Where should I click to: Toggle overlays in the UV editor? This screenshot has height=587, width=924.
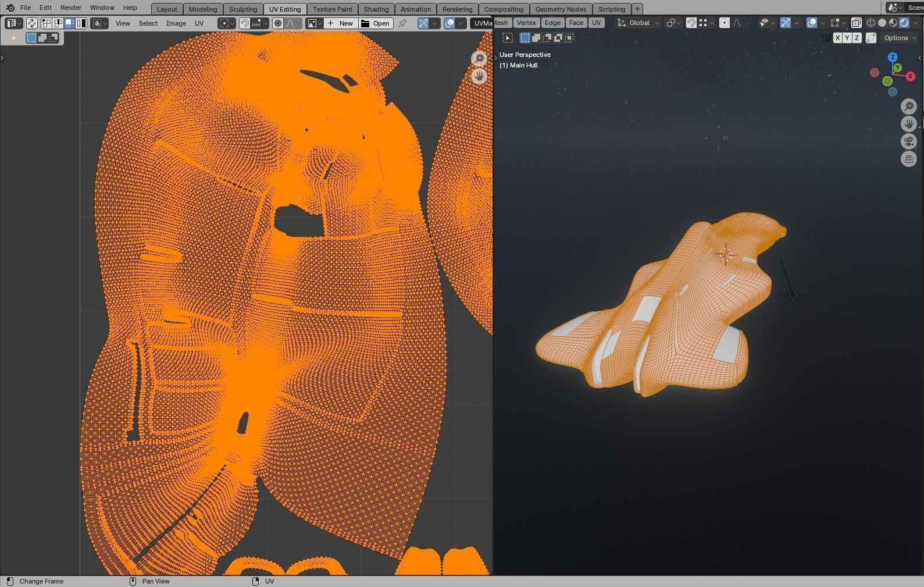pos(449,23)
